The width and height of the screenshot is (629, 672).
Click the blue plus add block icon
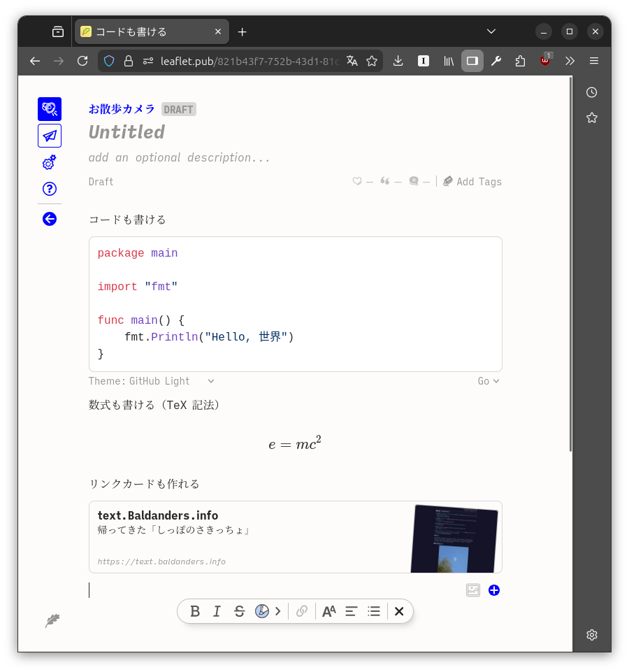[x=494, y=590]
